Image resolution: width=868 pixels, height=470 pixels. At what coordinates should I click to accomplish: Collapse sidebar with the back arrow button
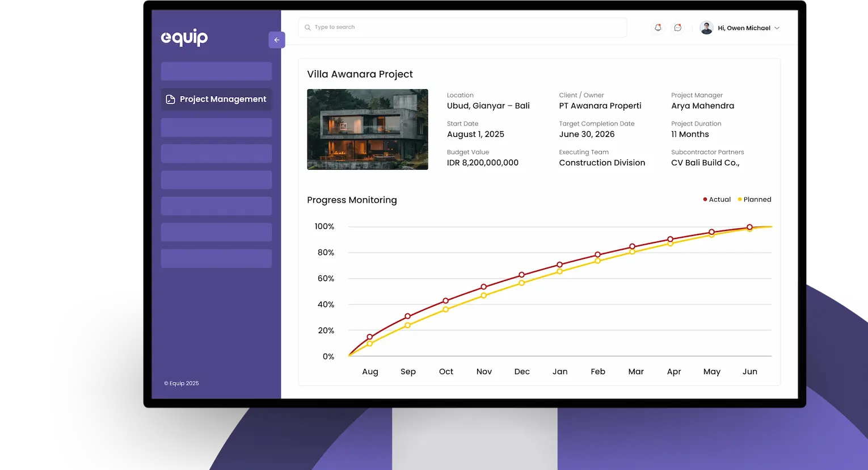click(277, 40)
